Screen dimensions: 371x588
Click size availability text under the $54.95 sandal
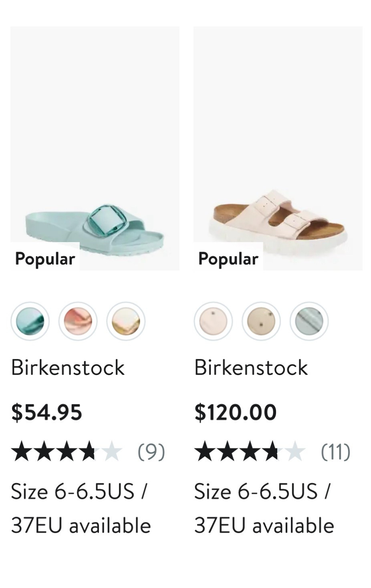[81, 508]
